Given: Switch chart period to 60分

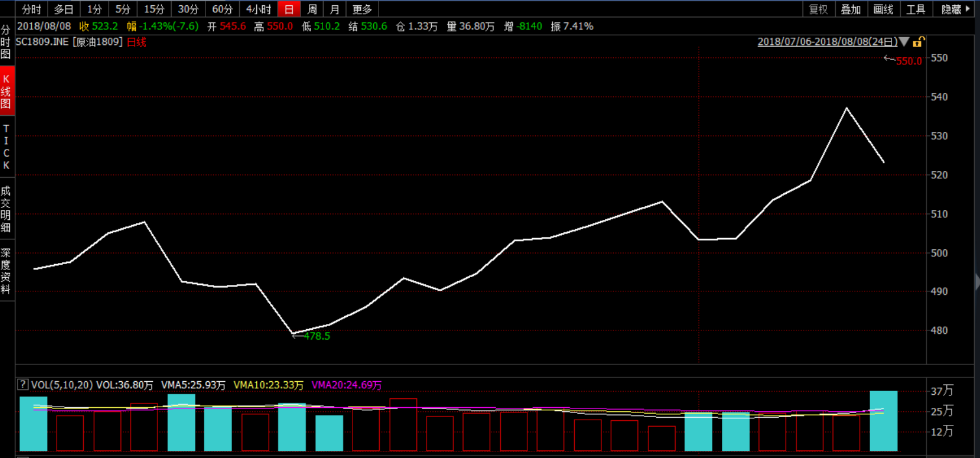Looking at the screenshot, I should (222, 9).
